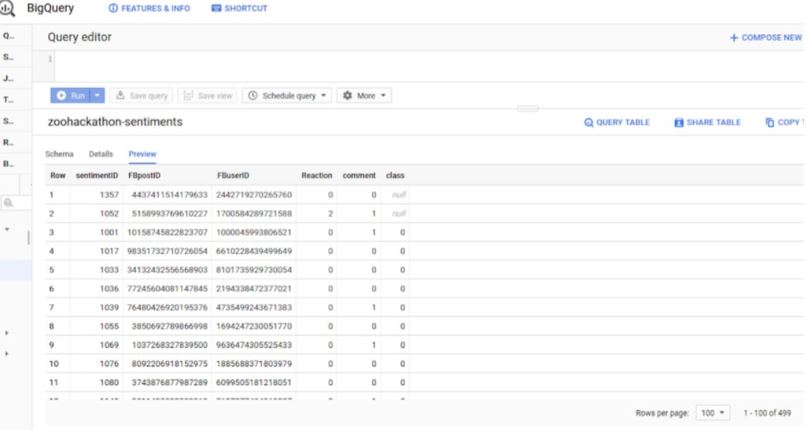Open FEATURES & INFO link
806x430 pixels.
click(x=149, y=8)
